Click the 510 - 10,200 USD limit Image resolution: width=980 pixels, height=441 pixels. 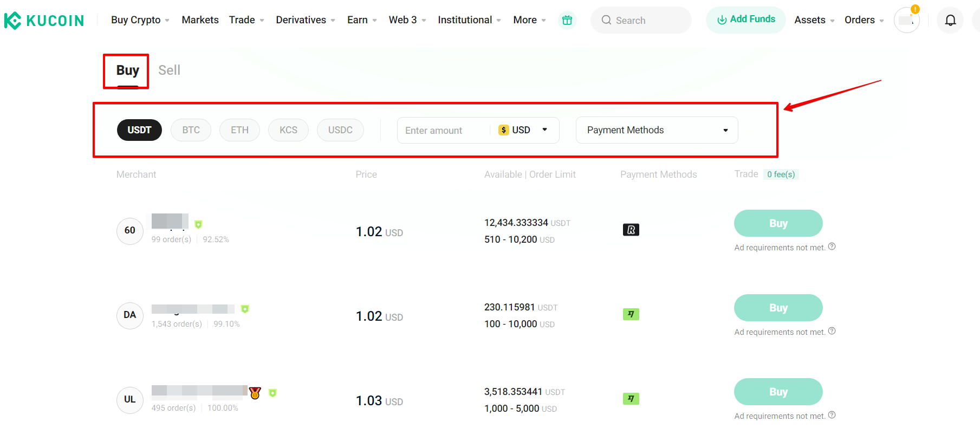point(520,239)
